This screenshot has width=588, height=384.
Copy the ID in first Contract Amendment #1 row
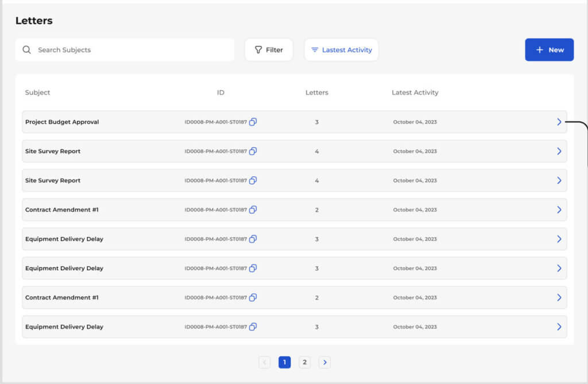[253, 210]
